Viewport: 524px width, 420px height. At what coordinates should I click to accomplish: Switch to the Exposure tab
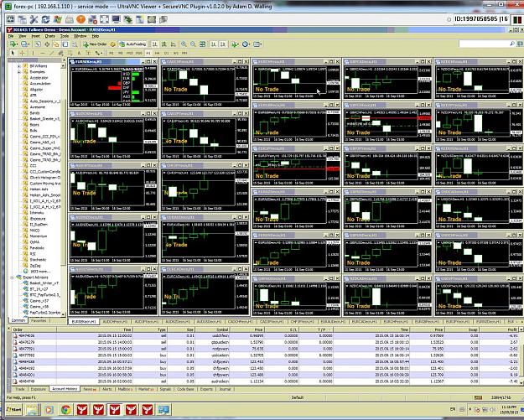coord(38,389)
